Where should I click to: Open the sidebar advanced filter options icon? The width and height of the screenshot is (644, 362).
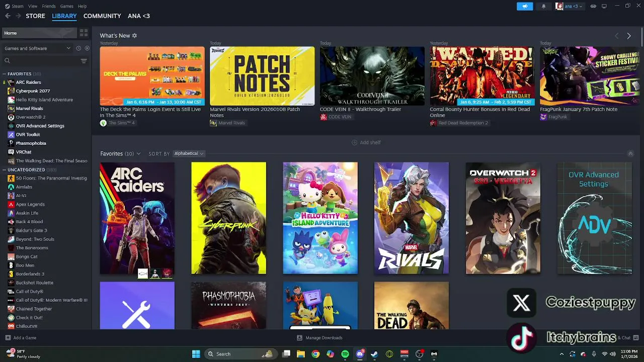tap(84, 61)
